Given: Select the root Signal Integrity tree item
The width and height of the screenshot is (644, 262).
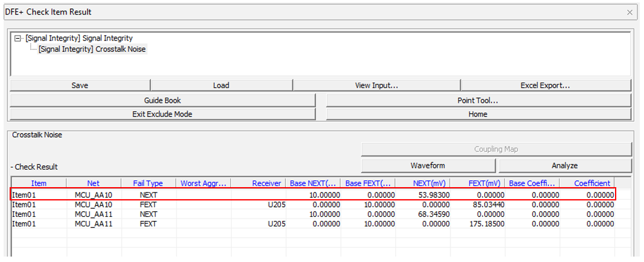Looking at the screenshot, I should click(79, 39).
